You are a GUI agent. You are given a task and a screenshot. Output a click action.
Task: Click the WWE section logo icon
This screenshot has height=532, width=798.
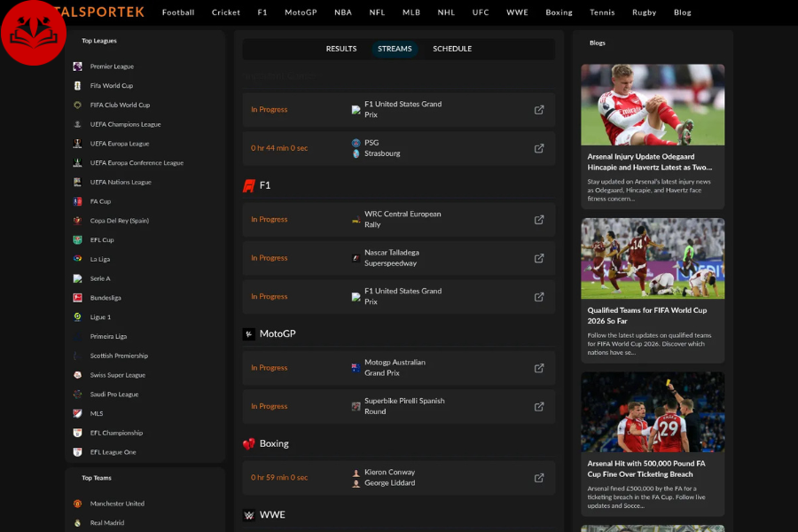click(x=249, y=515)
